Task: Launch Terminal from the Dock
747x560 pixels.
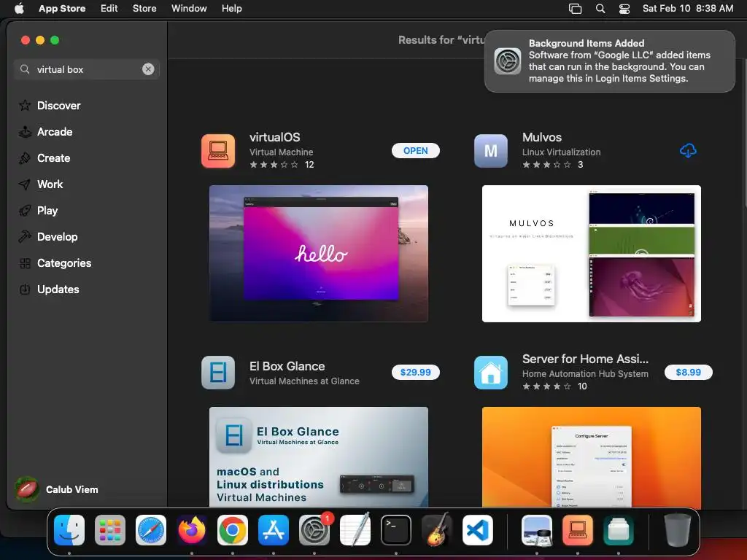Action: 396,530
